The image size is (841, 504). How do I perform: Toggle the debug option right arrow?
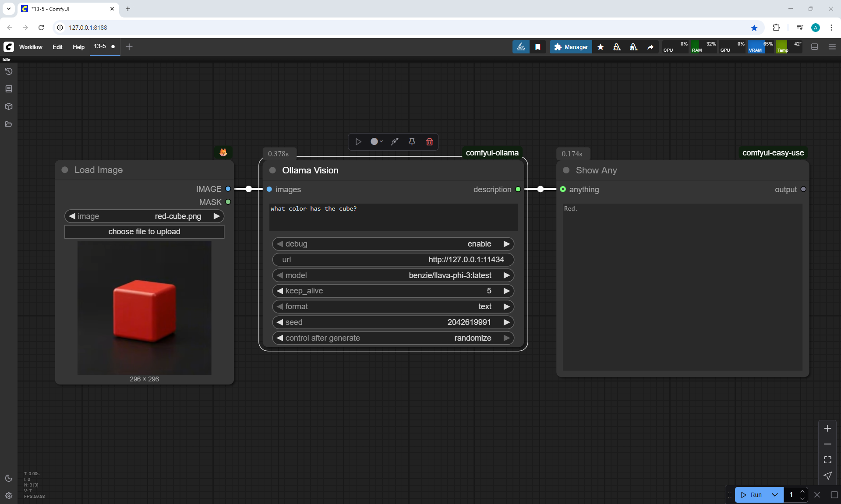506,244
